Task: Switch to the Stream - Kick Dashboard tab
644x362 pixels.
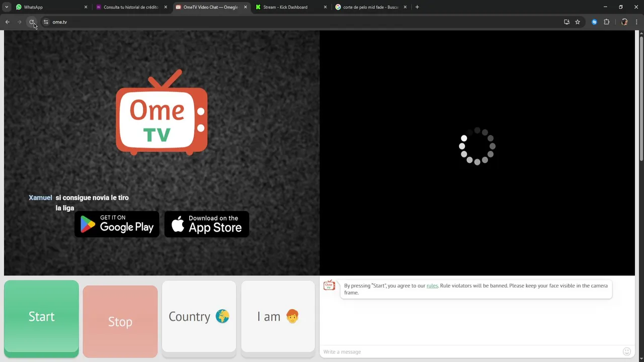Action: 290,7
